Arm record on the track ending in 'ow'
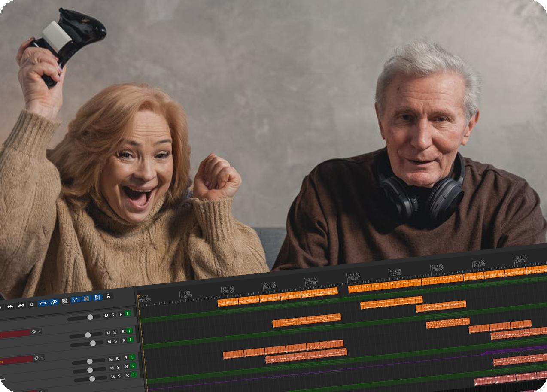The width and height of the screenshot is (547, 392). (x=128, y=376)
